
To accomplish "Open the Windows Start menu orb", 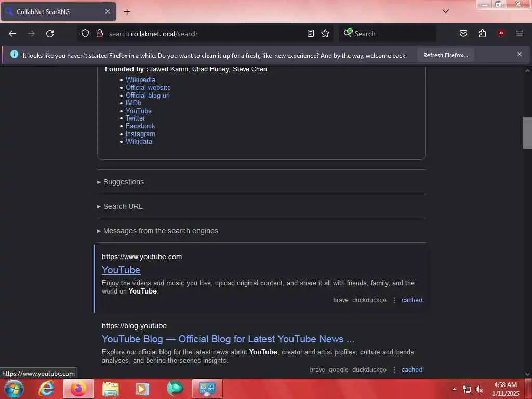I will click(x=14, y=389).
